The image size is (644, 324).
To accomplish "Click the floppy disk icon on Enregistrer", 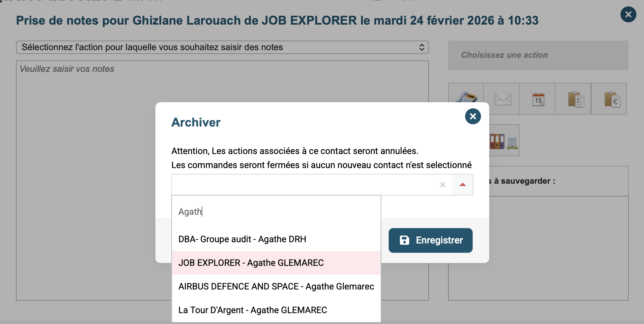I will 404,240.
